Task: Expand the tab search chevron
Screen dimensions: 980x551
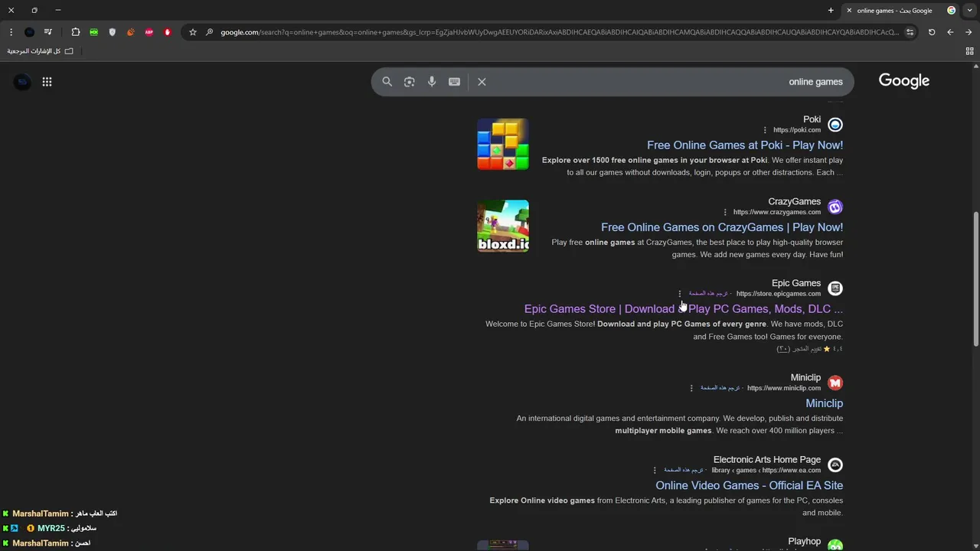Action: click(970, 11)
